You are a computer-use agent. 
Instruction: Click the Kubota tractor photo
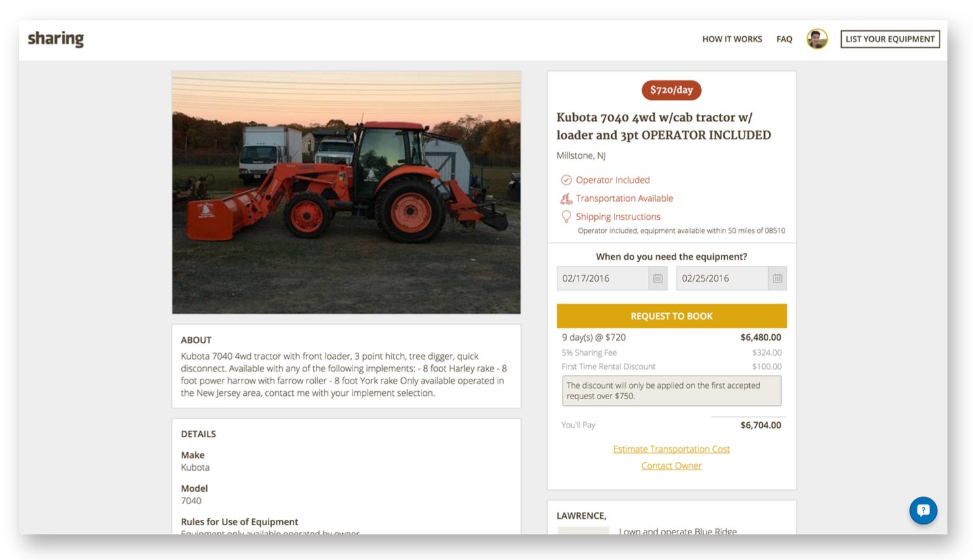347,192
